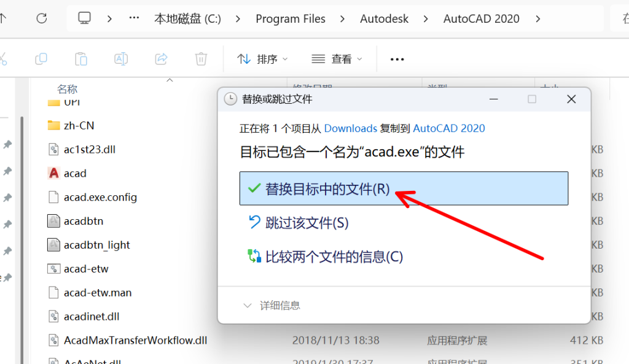Click the refresh icon in address bar
This screenshot has height=364, width=629.
pos(42,18)
